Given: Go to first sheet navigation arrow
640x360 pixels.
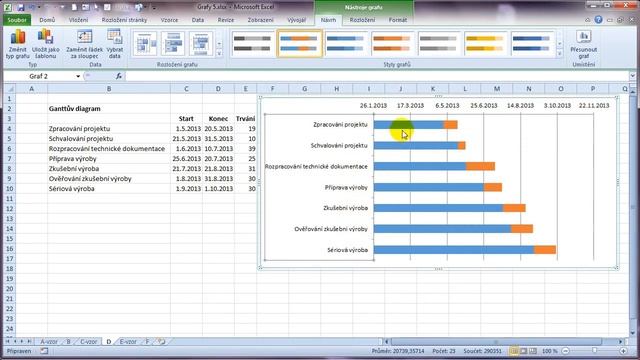Looking at the screenshot, I should click(8, 341).
